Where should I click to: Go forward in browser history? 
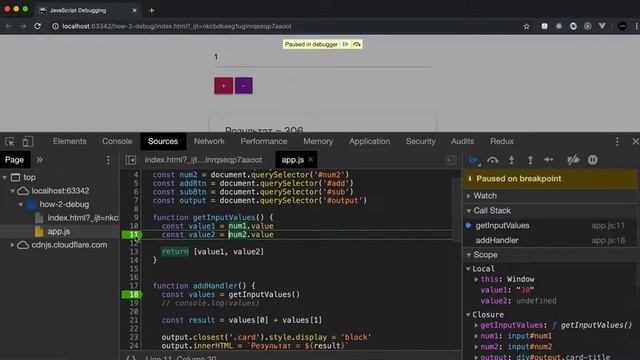tap(23, 26)
